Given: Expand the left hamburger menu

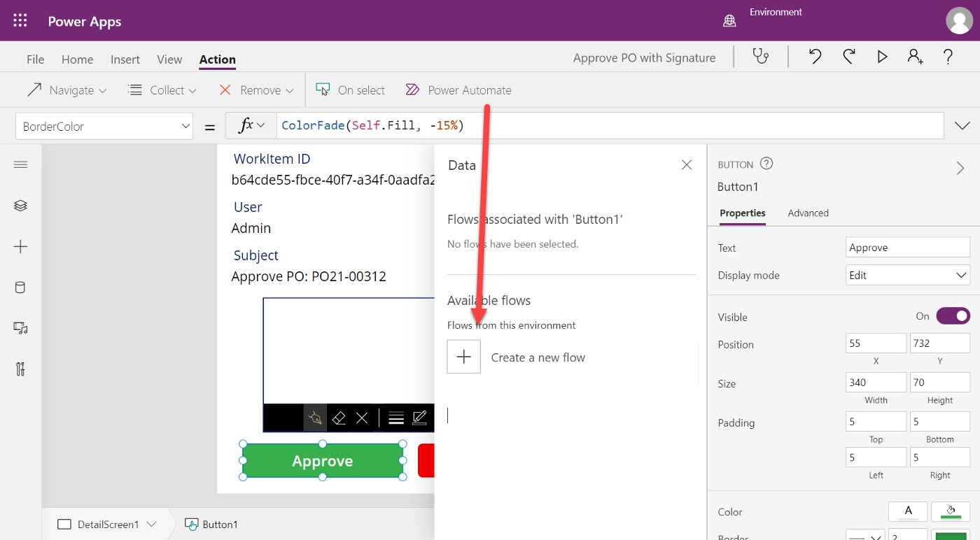Looking at the screenshot, I should tap(20, 164).
